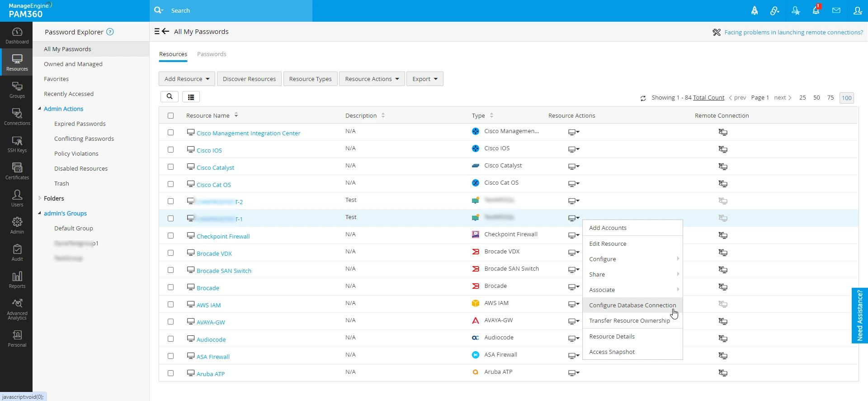Expand the Folders tree node
868x401 pixels.
pos(40,198)
